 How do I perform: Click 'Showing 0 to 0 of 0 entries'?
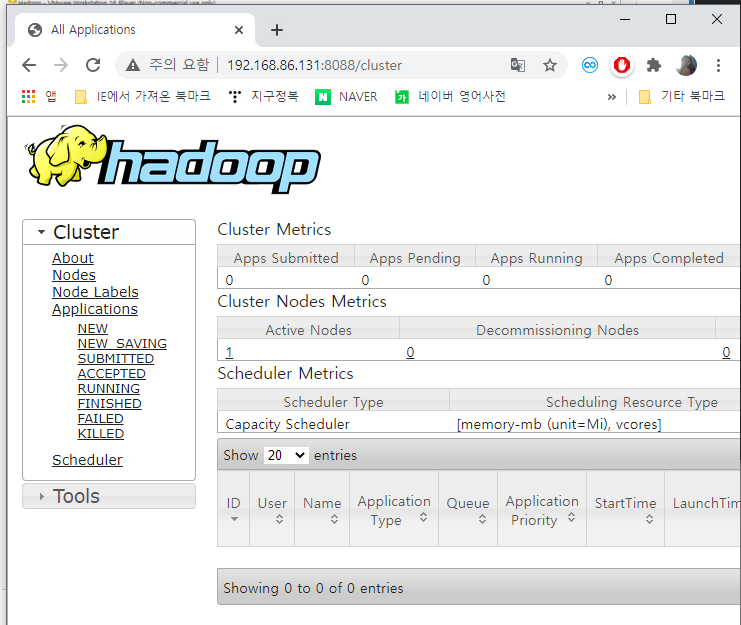click(x=313, y=588)
